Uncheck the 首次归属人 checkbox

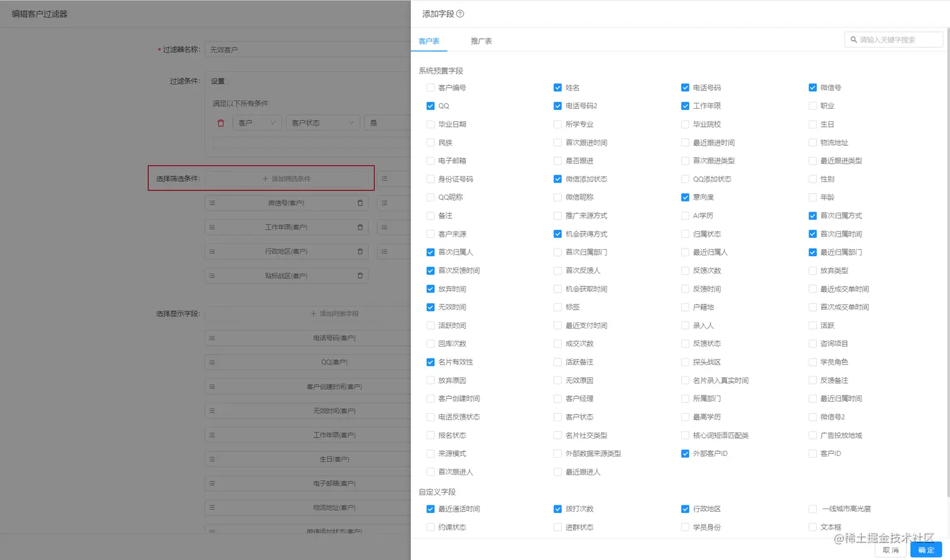430,252
